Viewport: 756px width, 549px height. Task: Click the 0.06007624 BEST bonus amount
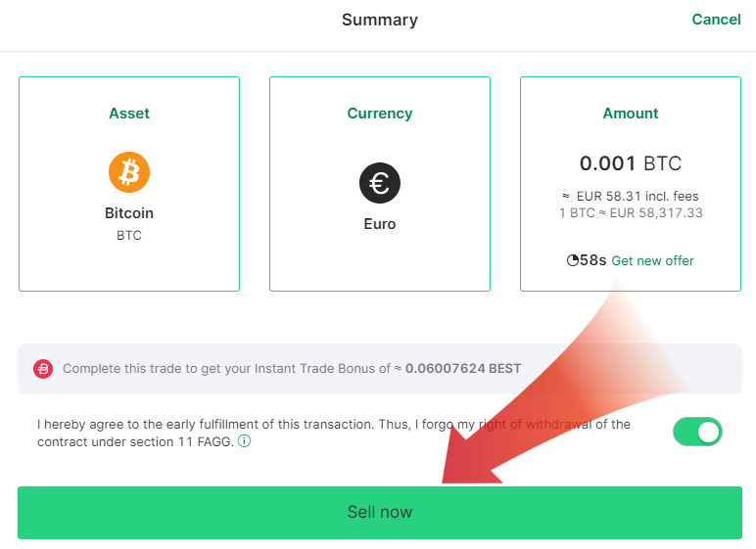click(x=463, y=369)
